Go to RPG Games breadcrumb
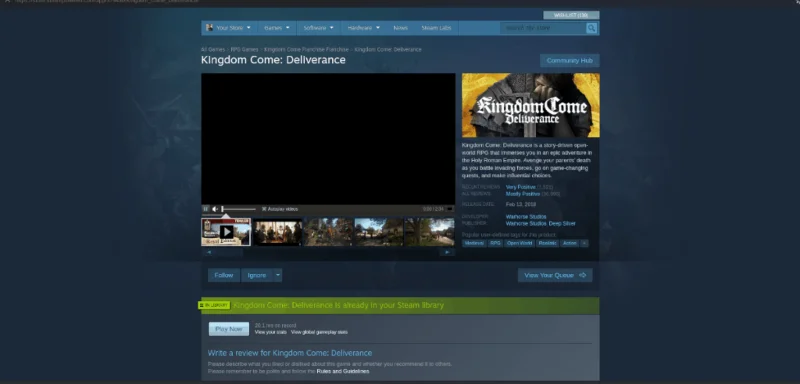The width and height of the screenshot is (800, 384). coord(244,49)
